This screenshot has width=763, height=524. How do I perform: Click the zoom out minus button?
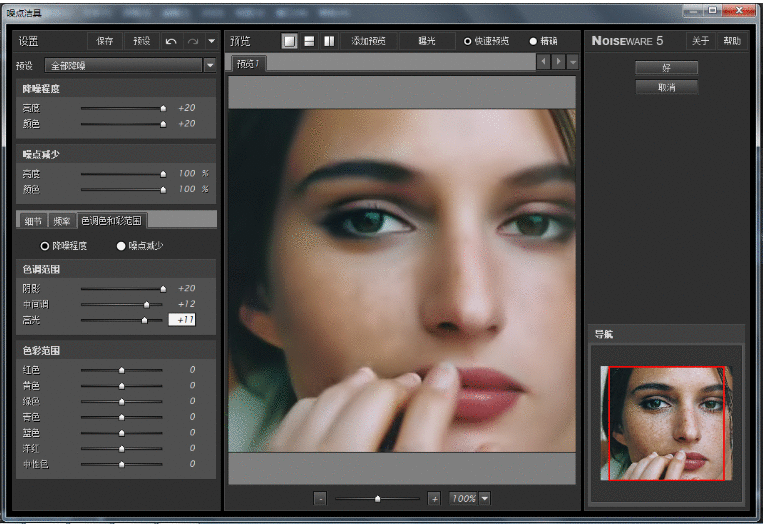coord(320,498)
